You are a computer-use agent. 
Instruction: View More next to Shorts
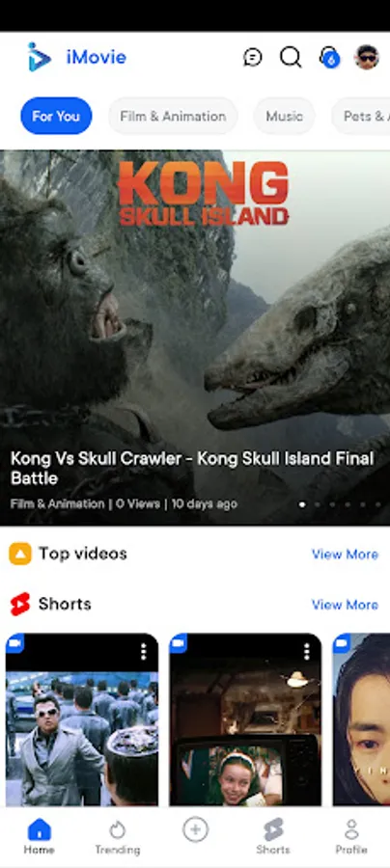[345, 605]
